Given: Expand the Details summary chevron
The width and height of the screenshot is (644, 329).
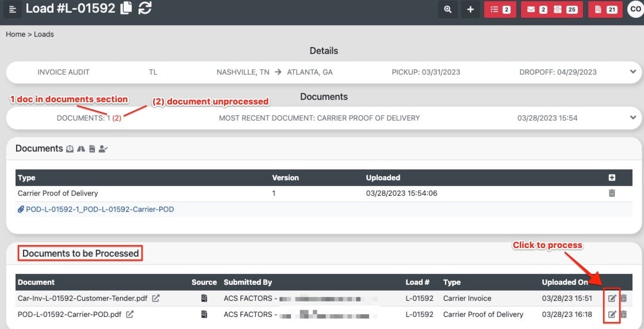Looking at the screenshot, I should pyautogui.click(x=632, y=72).
